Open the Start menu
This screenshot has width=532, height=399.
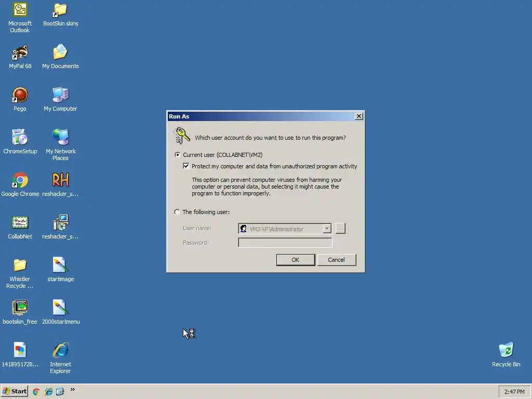[x=14, y=391]
